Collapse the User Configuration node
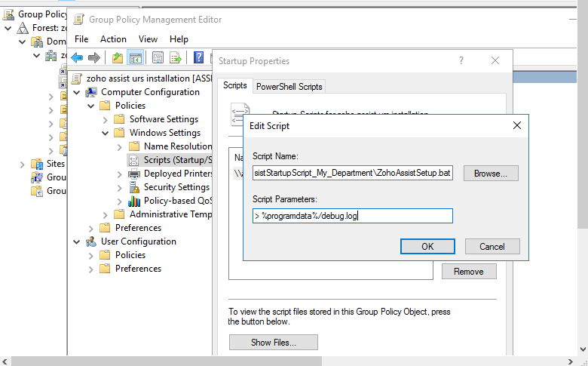588x366 pixels. pyautogui.click(x=76, y=241)
